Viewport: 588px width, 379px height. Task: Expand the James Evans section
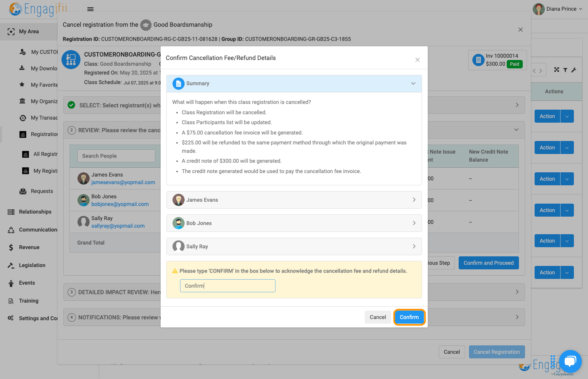pyautogui.click(x=414, y=200)
